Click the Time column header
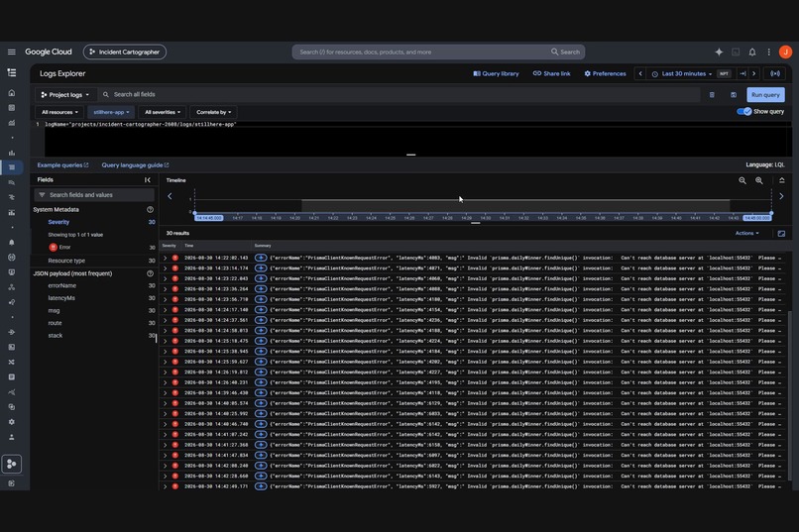This screenshot has height=532, width=799. 189,246
